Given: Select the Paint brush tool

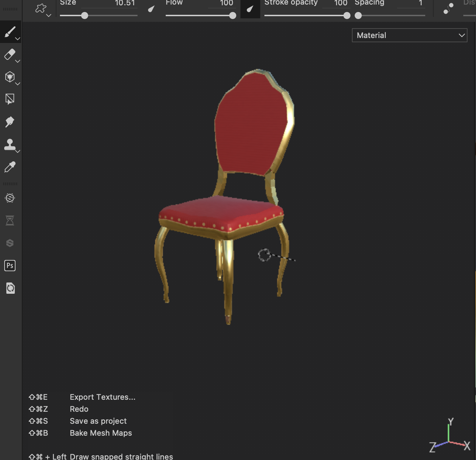Looking at the screenshot, I should 10,32.
